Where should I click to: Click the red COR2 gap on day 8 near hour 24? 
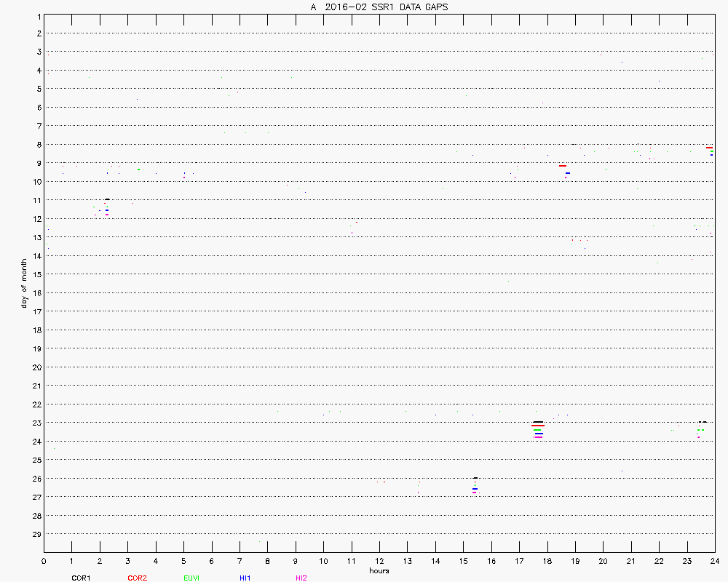709,147
